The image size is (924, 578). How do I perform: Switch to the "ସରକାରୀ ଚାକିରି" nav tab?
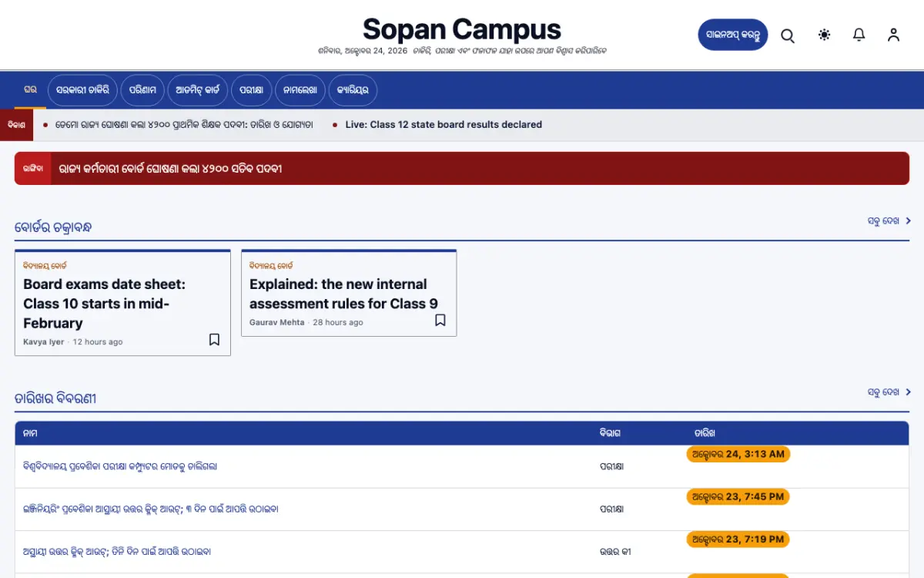[82, 90]
